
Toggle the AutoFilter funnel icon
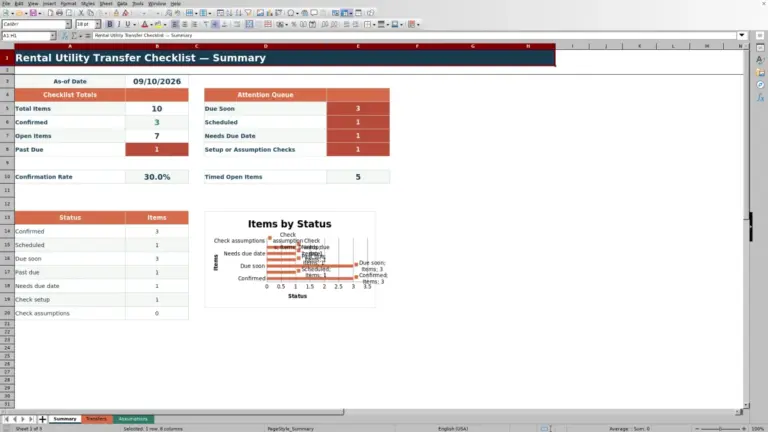click(x=248, y=13)
